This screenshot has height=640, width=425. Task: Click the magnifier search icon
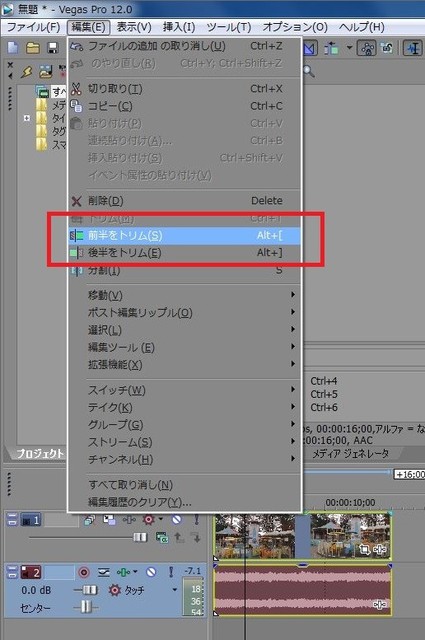309,71
